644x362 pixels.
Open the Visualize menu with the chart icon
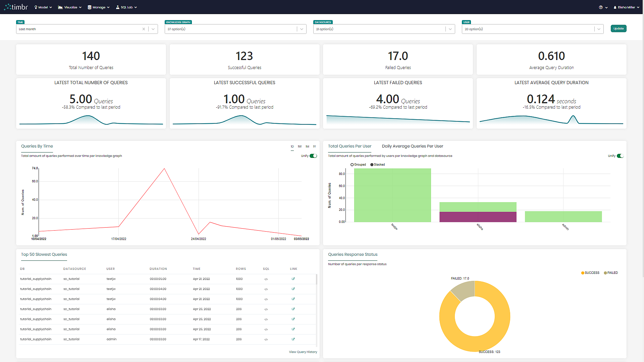tap(69, 7)
